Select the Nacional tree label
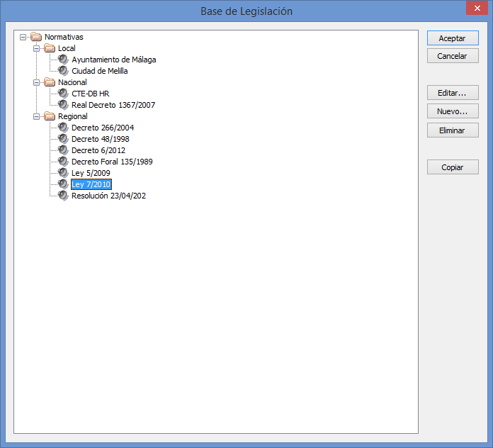Image resolution: width=493 pixels, height=448 pixels. tap(72, 82)
